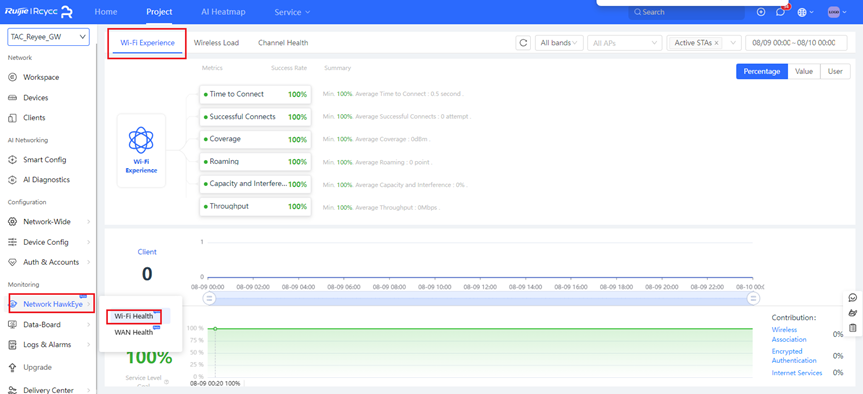Open the Devices sidebar icon

13,98
